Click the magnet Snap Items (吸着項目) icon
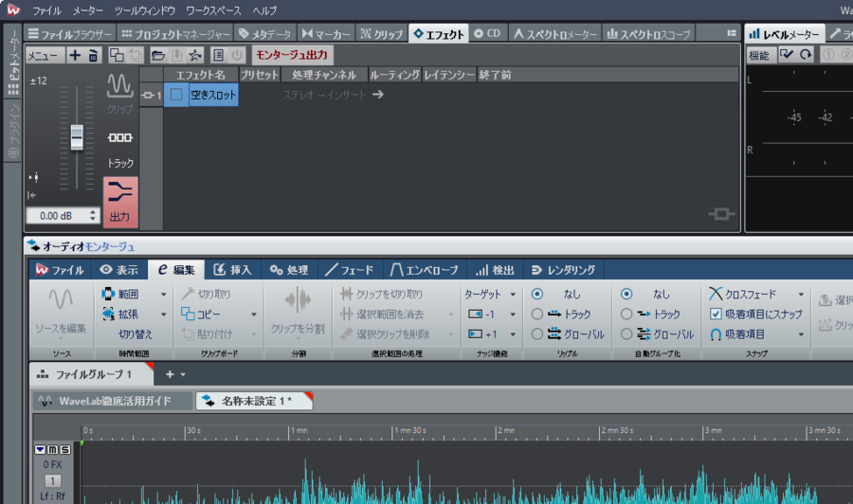Viewport: 853px width, 504px height. [x=716, y=334]
